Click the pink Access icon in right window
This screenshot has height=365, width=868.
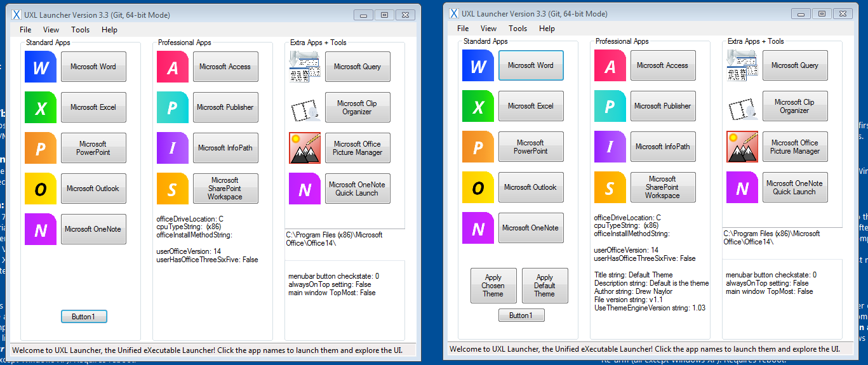[x=610, y=65]
